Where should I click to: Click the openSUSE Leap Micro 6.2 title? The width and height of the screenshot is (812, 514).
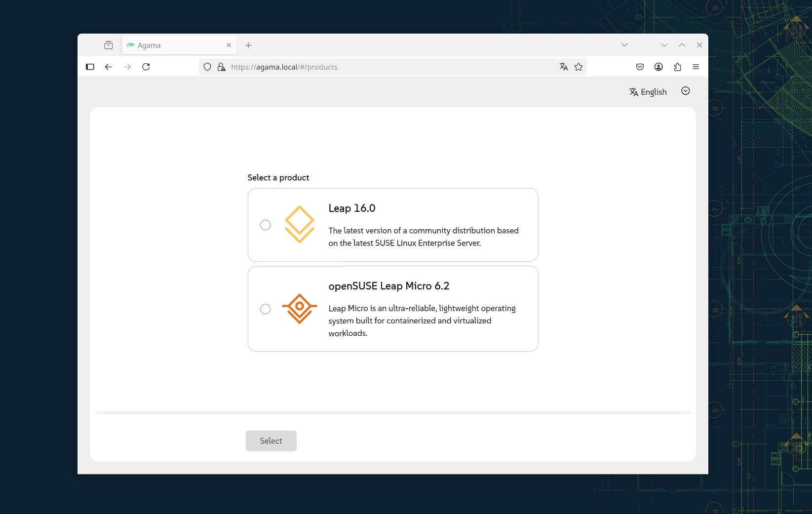(389, 286)
